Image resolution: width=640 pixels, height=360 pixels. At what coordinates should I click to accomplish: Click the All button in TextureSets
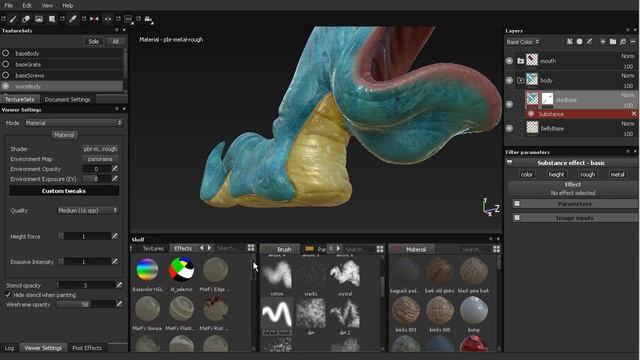point(116,41)
